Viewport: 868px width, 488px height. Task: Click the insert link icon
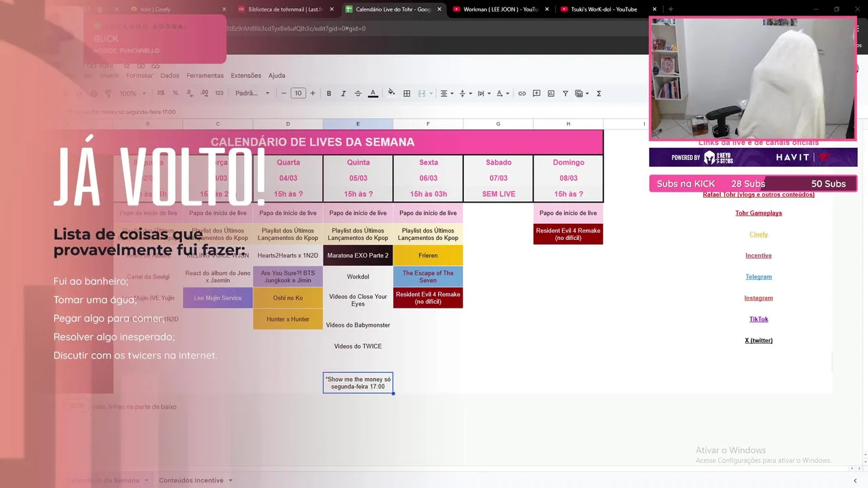[x=522, y=94]
